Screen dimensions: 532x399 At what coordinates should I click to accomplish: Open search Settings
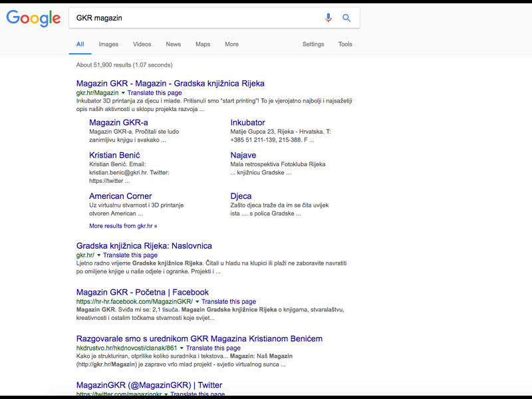[313, 44]
